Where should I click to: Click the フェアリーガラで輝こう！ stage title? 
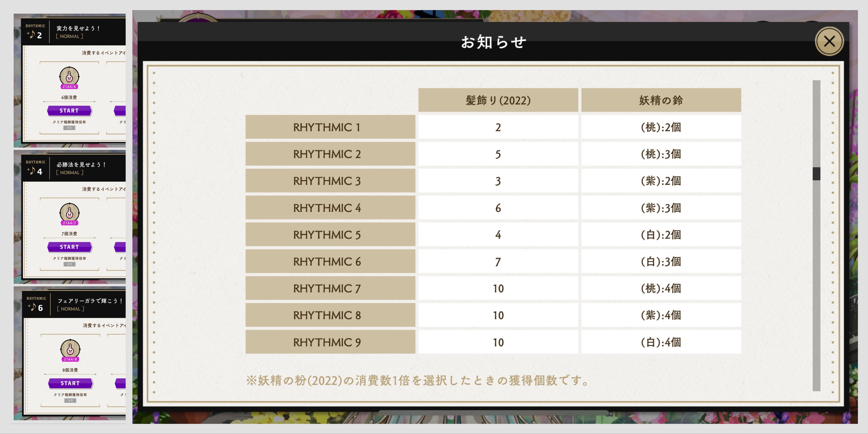(90, 301)
